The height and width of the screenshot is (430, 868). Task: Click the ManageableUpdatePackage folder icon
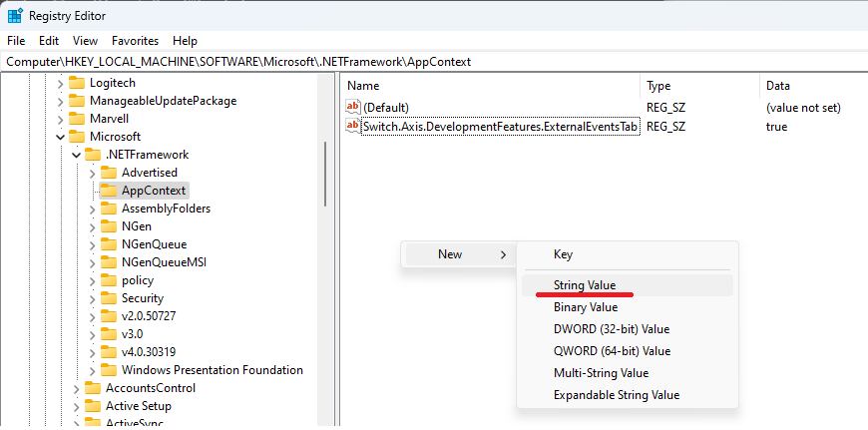pos(77,101)
